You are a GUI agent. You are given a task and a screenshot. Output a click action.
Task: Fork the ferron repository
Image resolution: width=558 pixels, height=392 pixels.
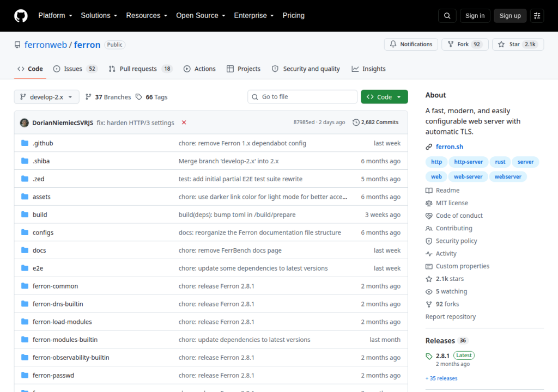(465, 44)
